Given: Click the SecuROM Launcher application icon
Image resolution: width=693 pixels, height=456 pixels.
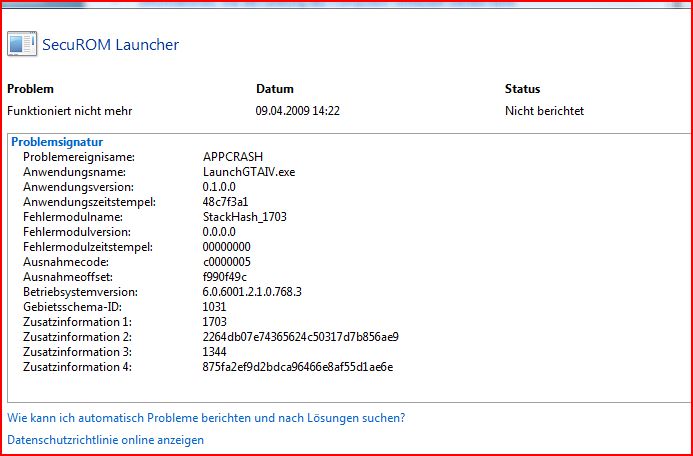Looking at the screenshot, I should pos(22,43).
